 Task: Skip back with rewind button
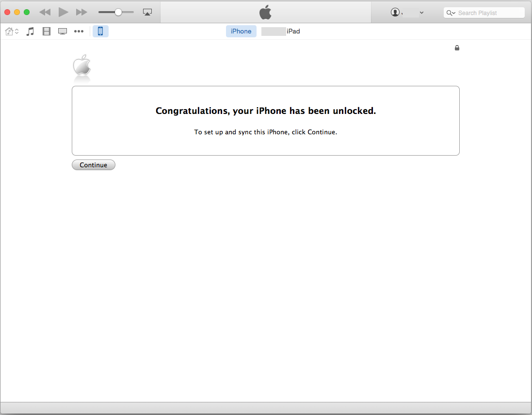tap(45, 13)
